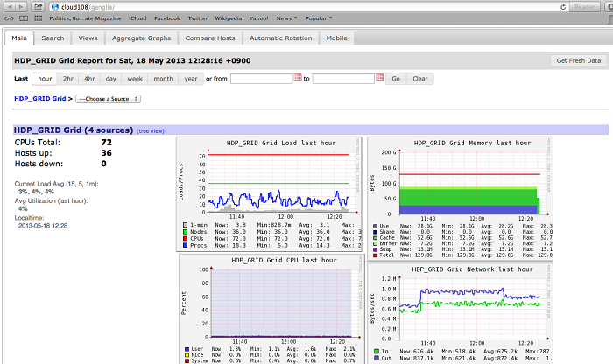Image resolution: width=613 pixels, height=364 pixels.
Task: Open the Wikipedia bookmark
Action: coord(229,18)
